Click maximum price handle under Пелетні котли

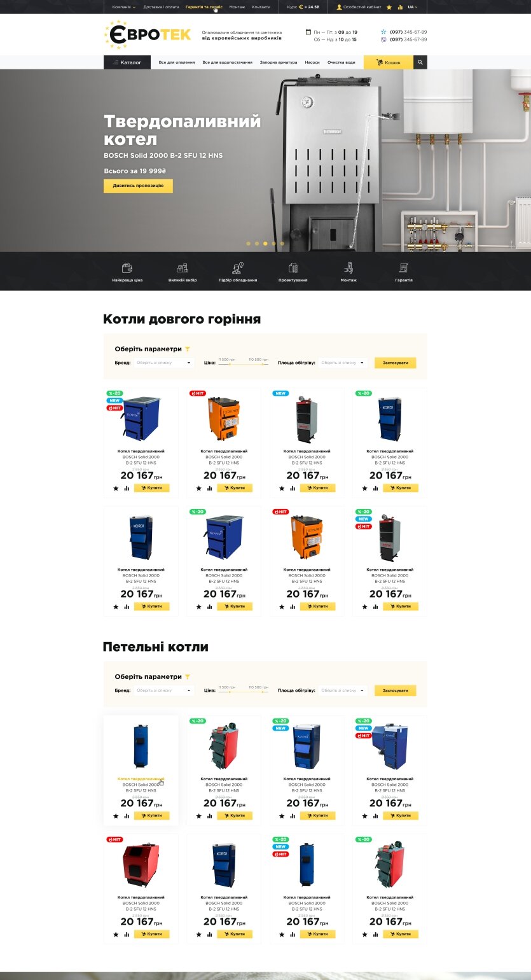[x=262, y=692]
